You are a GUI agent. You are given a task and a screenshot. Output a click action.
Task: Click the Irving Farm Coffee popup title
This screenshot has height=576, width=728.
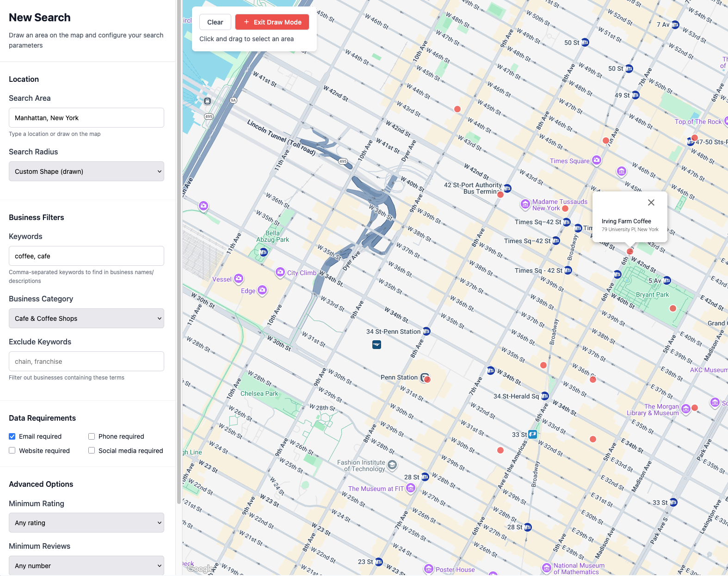(626, 221)
